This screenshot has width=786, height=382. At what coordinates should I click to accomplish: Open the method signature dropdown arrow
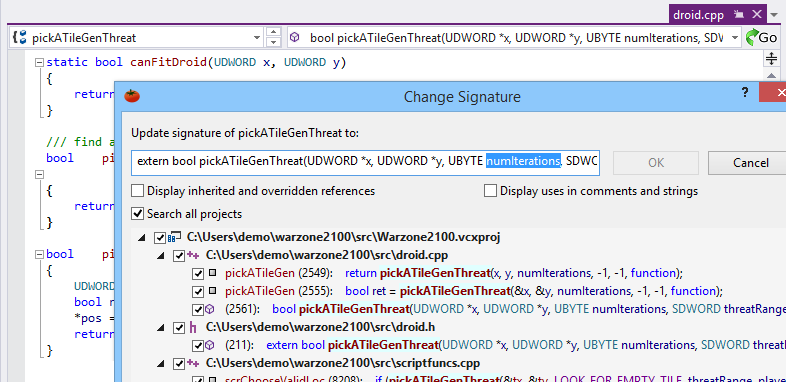[734, 38]
